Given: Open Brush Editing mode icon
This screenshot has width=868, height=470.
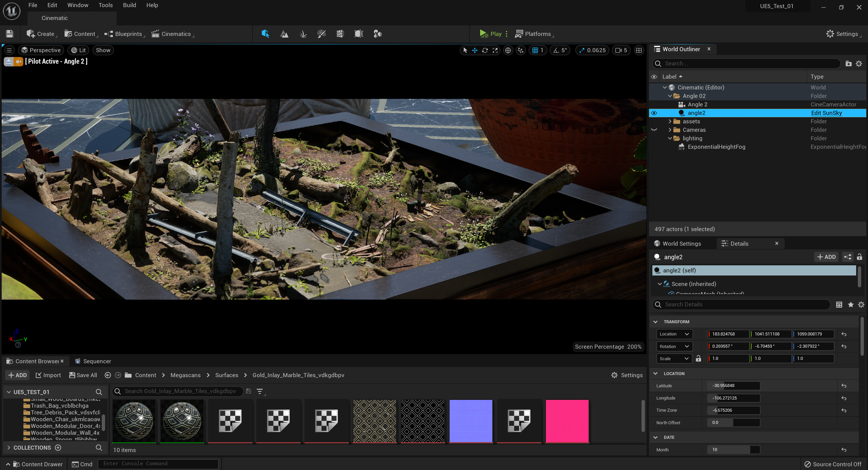Looking at the screenshot, I should click(359, 34).
